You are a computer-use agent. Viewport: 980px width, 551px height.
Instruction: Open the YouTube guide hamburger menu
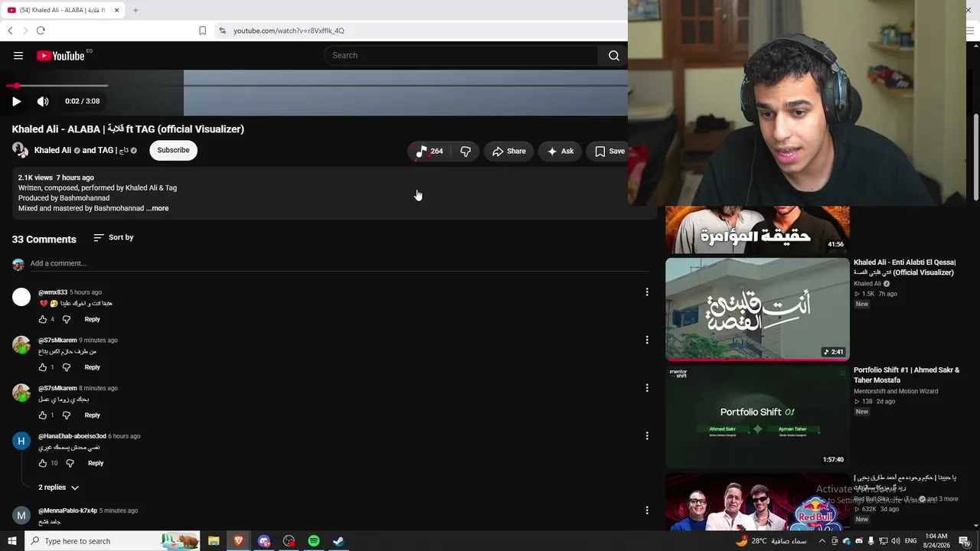pos(18,55)
